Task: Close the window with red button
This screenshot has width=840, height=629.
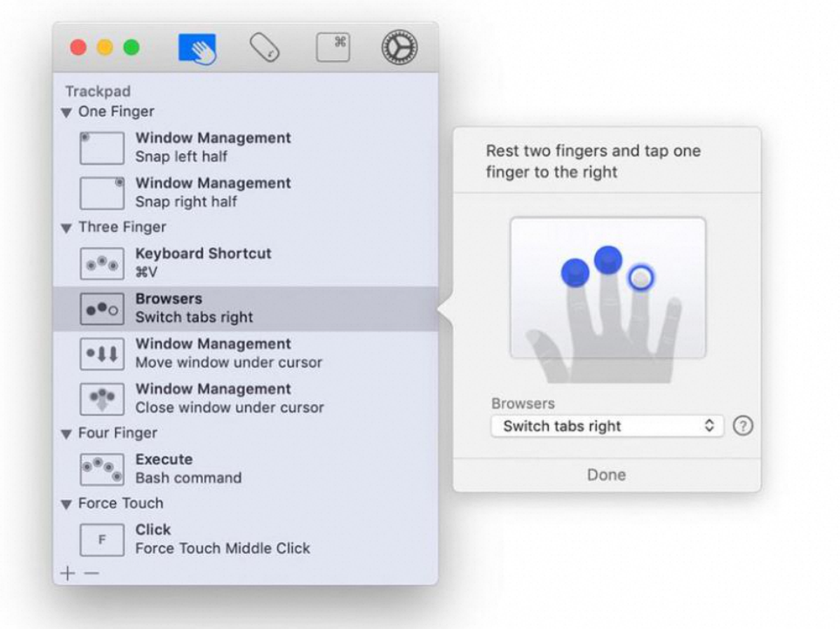Action: click(x=78, y=48)
